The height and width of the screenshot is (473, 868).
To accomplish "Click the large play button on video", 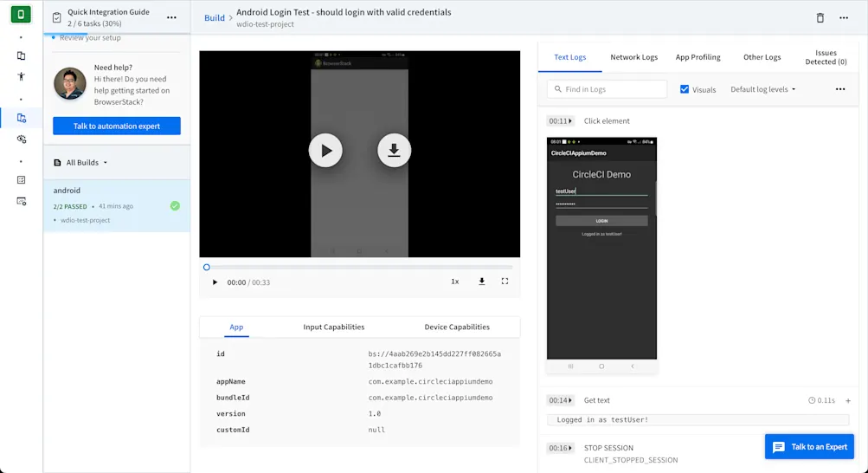I will pyautogui.click(x=325, y=150).
